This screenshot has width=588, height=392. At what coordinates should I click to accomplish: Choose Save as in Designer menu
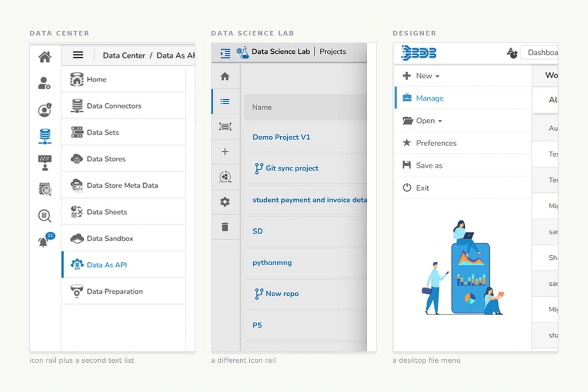(x=463, y=165)
